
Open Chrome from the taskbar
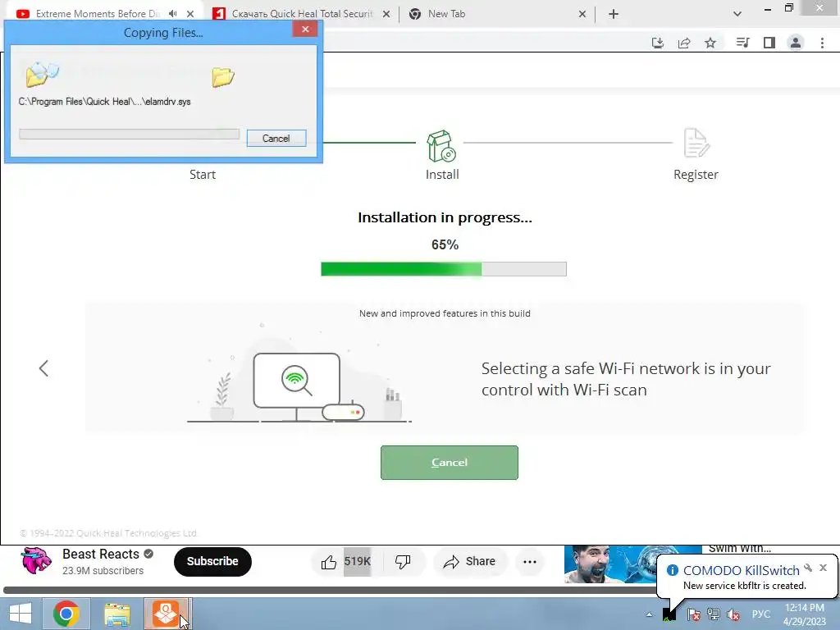(x=66, y=614)
